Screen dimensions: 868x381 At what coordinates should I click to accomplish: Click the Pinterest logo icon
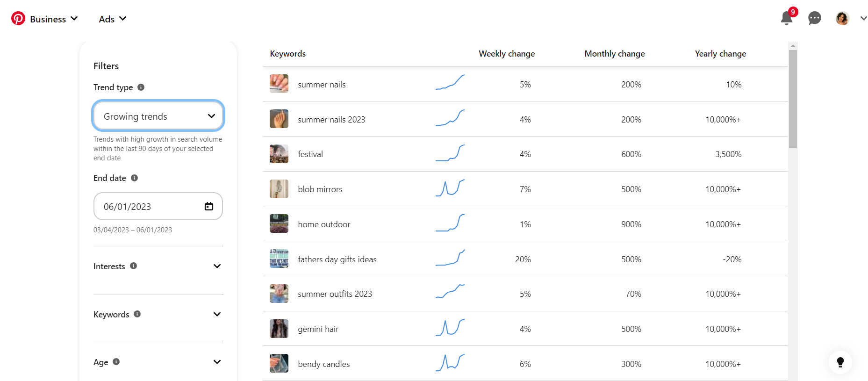[x=18, y=19]
